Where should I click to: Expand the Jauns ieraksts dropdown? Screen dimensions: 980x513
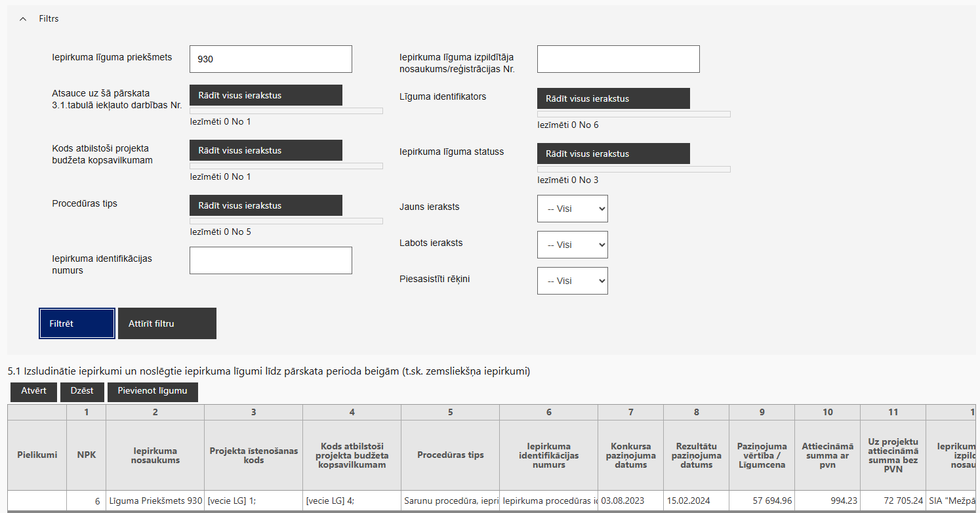pos(572,209)
